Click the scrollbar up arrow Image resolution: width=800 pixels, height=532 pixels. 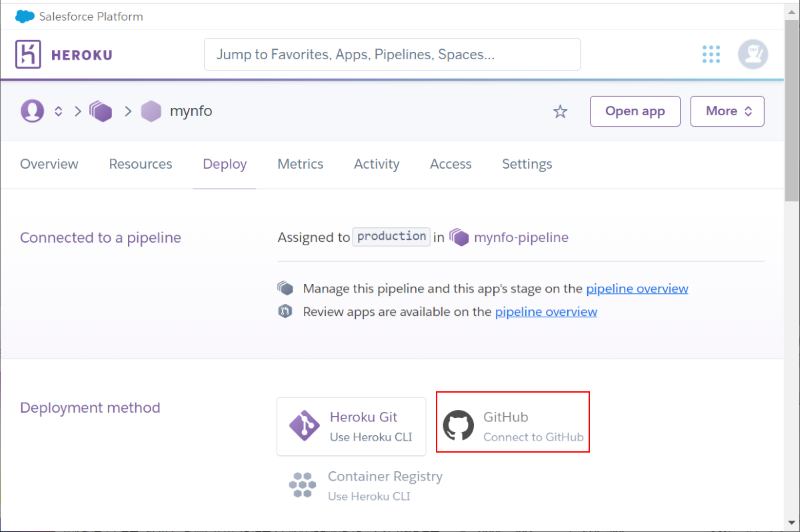tap(791, 11)
